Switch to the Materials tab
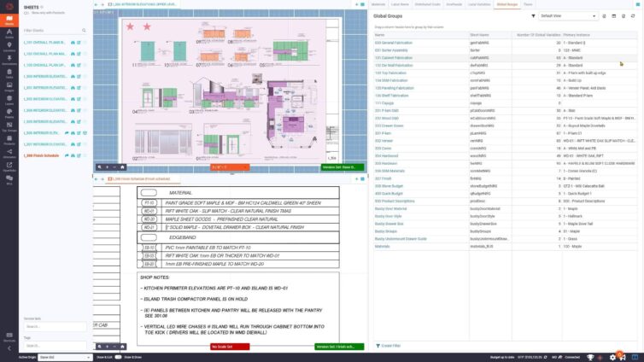This screenshot has height=362, width=644. tap(378, 4)
